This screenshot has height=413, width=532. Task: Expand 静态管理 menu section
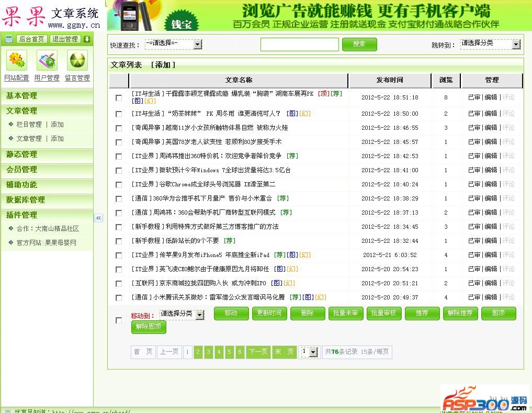(x=22, y=154)
